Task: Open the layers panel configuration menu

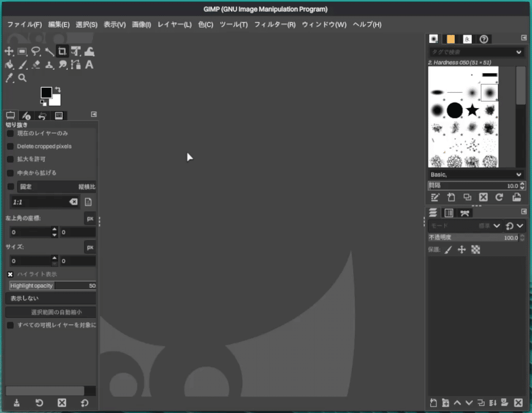Action: tap(524, 211)
